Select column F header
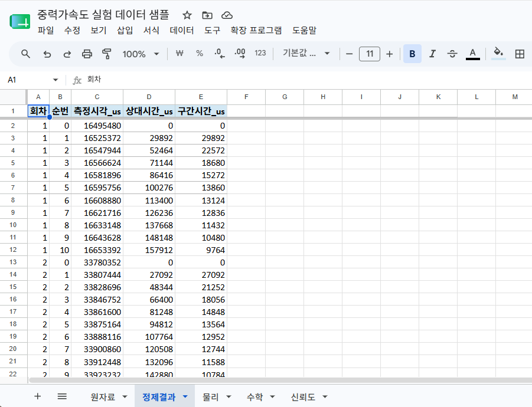The height and width of the screenshot is (407, 532). click(x=246, y=97)
